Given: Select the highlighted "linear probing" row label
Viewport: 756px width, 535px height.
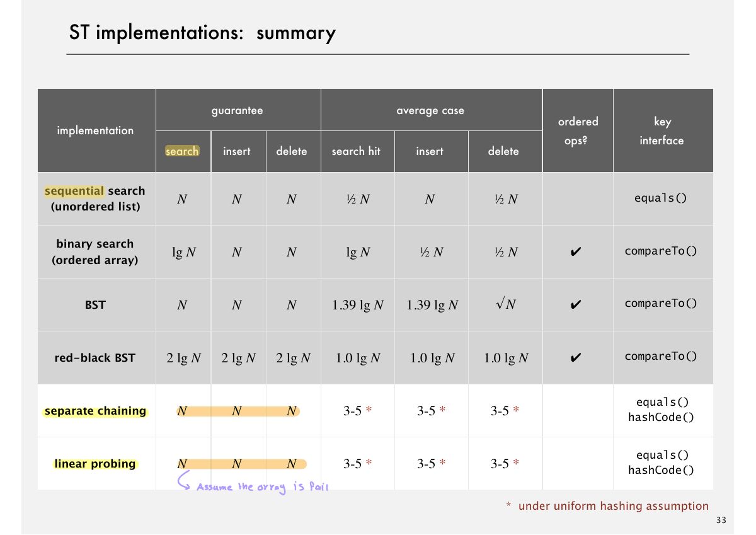Looking at the screenshot, I should 95,464.
